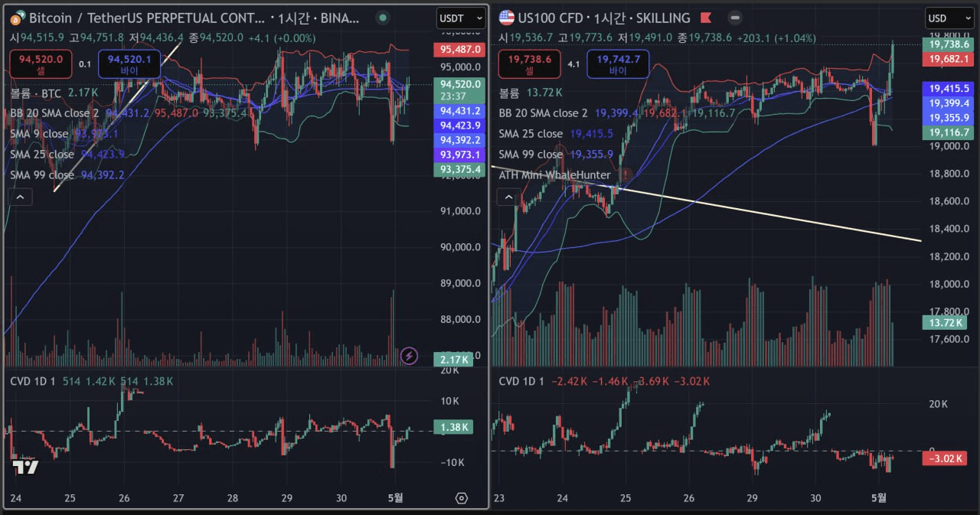This screenshot has height=515, width=980.
Task: Click the gray market status icon on US100 chart
Action: click(735, 18)
